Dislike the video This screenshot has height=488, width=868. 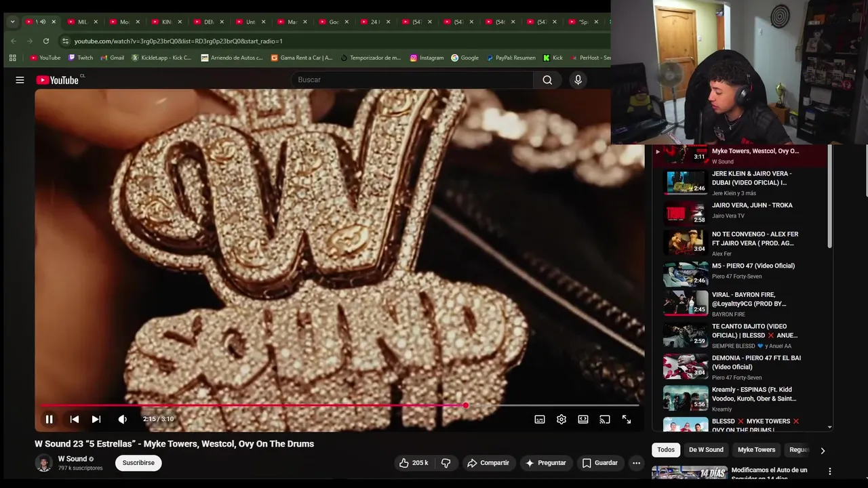coord(446,463)
